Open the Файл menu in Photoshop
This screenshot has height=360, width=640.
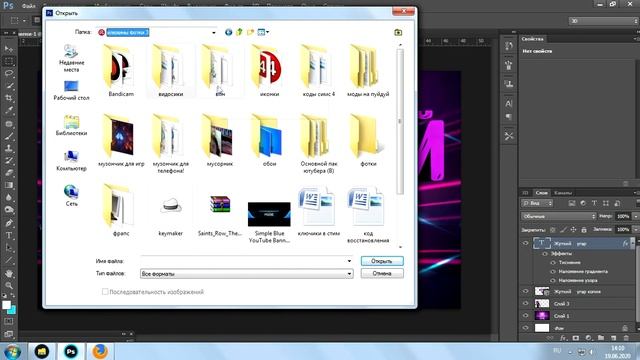click(28, 6)
